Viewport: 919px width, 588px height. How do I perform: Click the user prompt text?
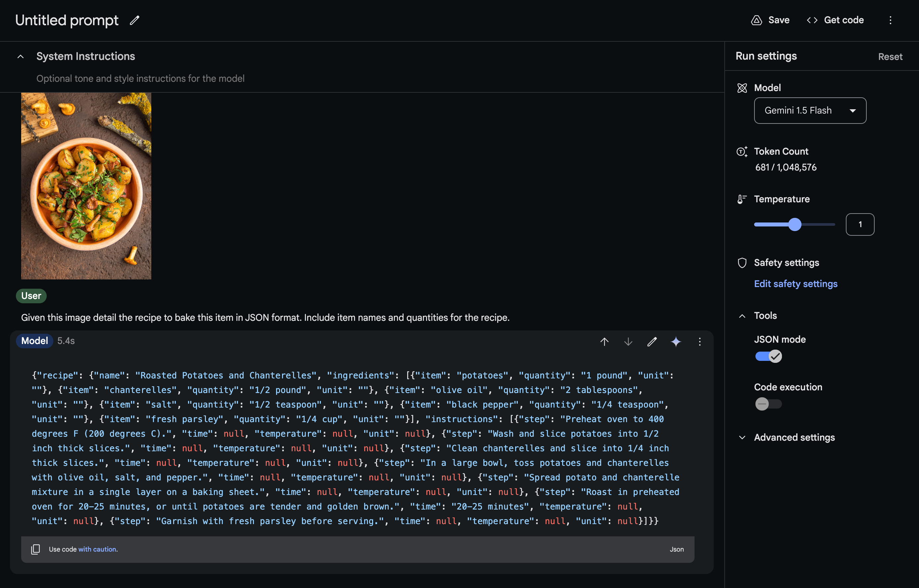click(x=265, y=317)
